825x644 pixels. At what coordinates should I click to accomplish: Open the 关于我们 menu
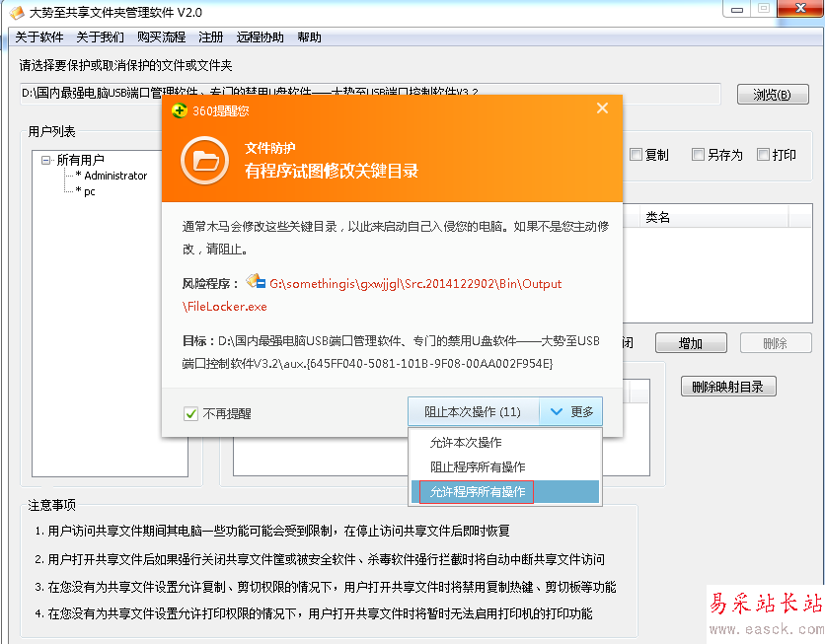tap(100, 37)
